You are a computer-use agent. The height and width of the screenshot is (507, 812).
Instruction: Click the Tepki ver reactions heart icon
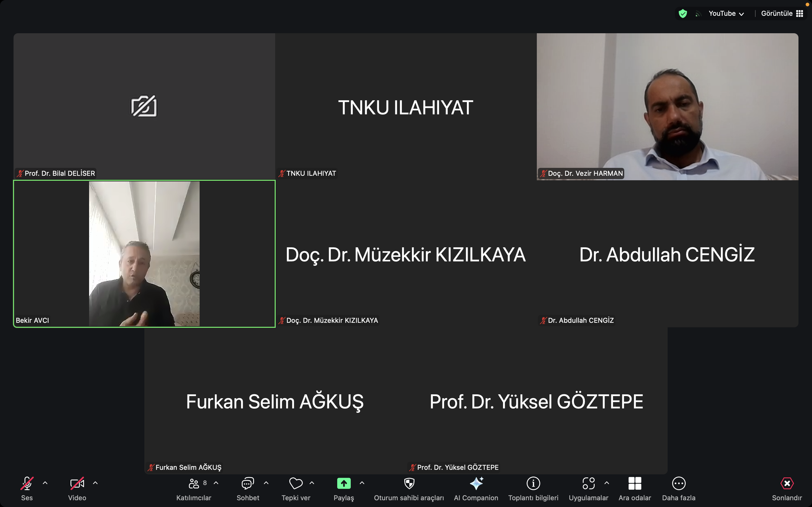click(295, 484)
